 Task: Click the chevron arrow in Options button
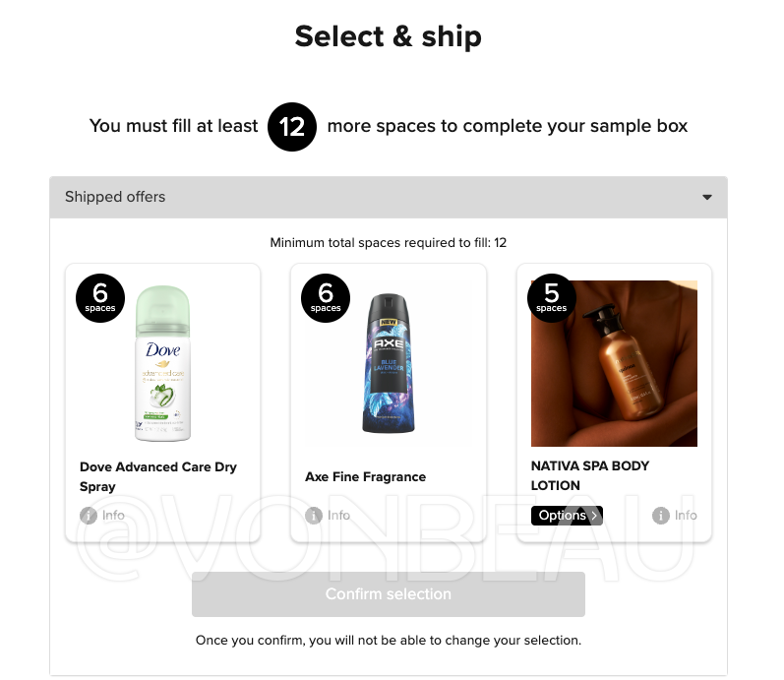(x=594, y=516)
